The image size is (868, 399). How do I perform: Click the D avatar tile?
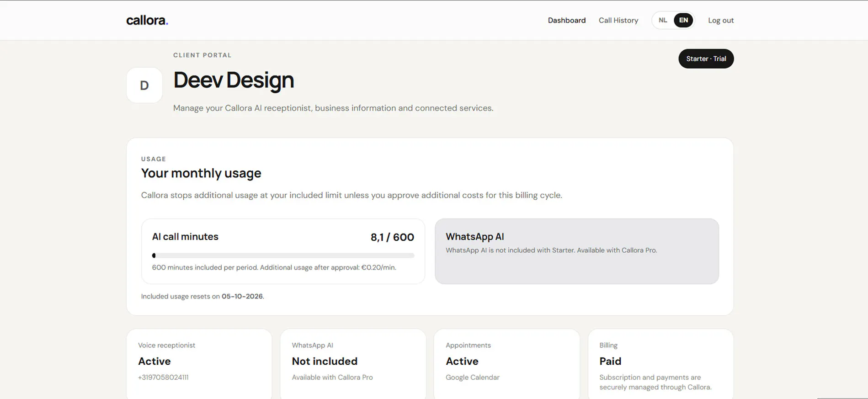[x=144, y=85]
